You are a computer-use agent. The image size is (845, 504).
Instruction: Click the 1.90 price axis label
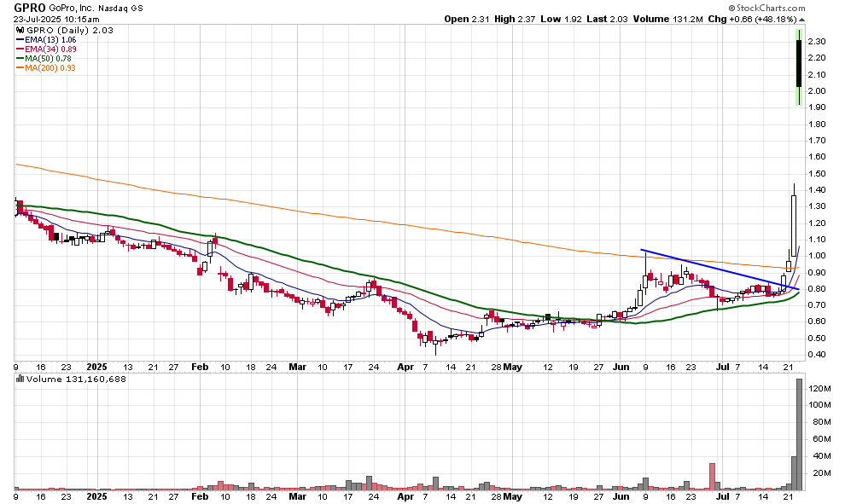[x=817, y=107]
